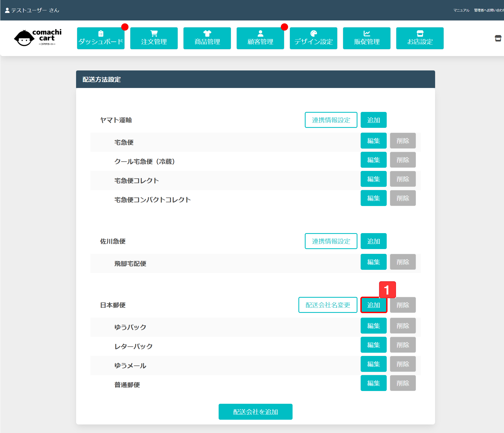Click the 佐川急便 company name

point(113,241)
